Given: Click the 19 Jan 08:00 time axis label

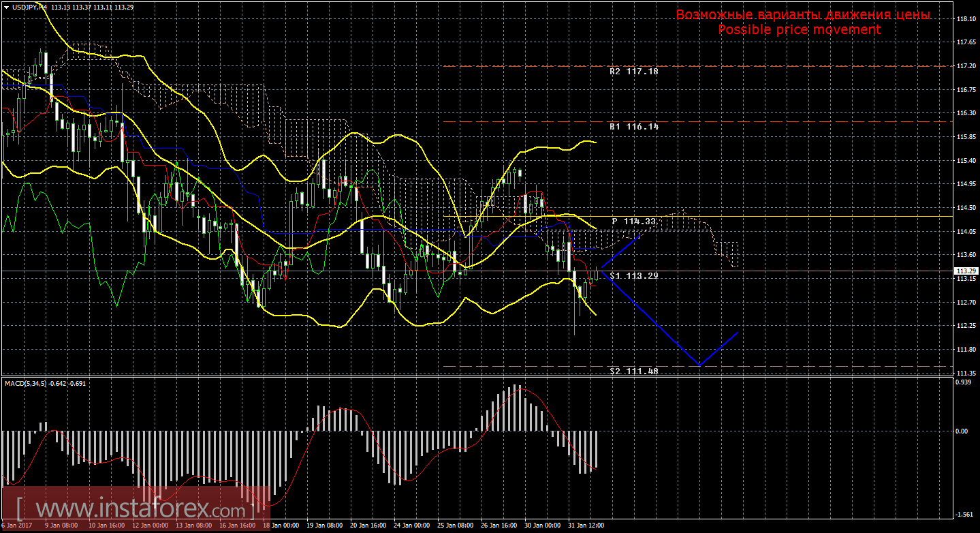Looking at the screenshot, I should click(324, 526).
